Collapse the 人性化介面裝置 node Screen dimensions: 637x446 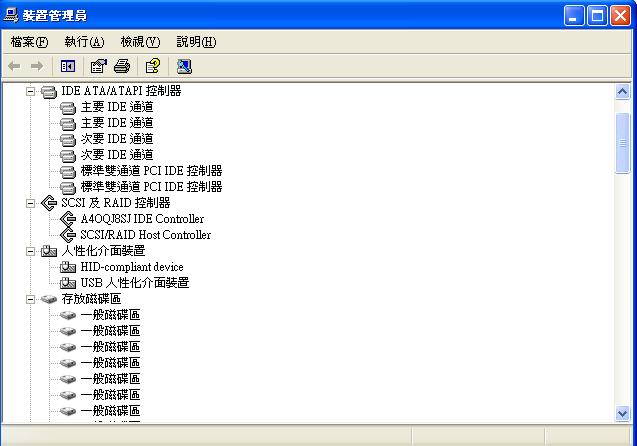click(x=30, y=251)
